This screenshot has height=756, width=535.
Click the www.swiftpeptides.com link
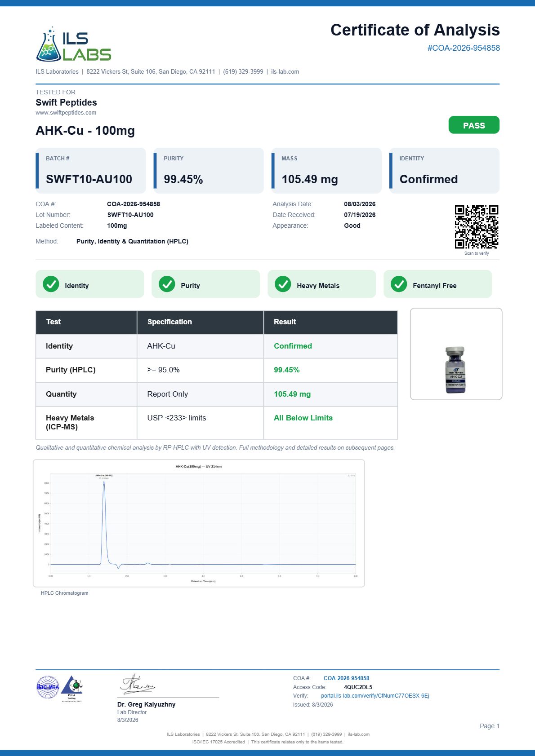[66, 113]
